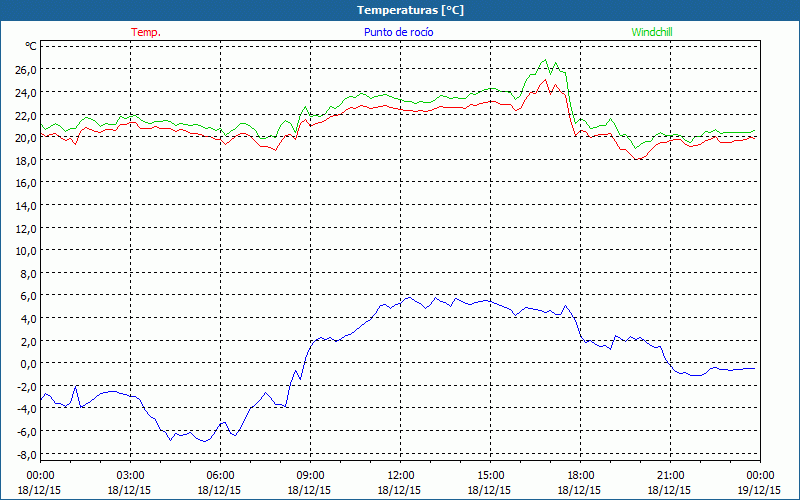Click the 2,0 y-axis value
The height and width of the screenshot is (500, 800).
28,342
